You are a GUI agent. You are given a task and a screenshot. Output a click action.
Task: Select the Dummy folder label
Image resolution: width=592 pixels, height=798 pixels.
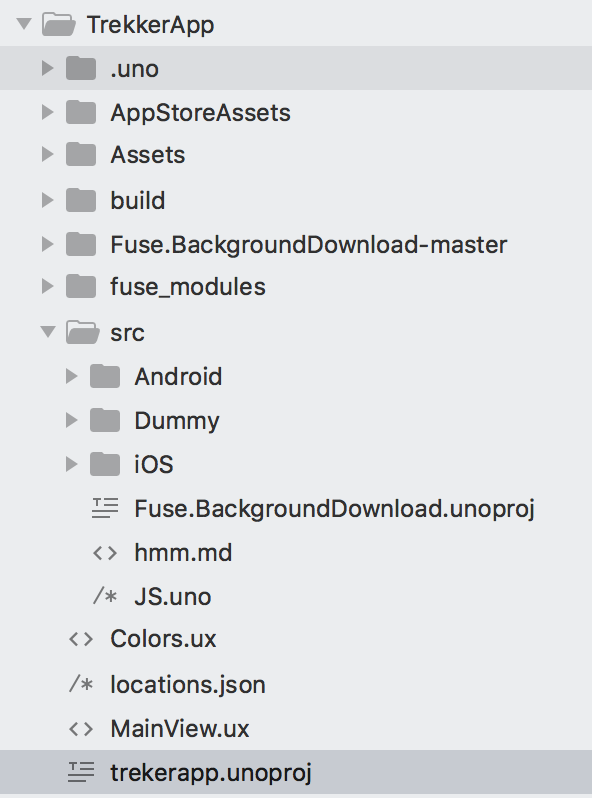177,421
